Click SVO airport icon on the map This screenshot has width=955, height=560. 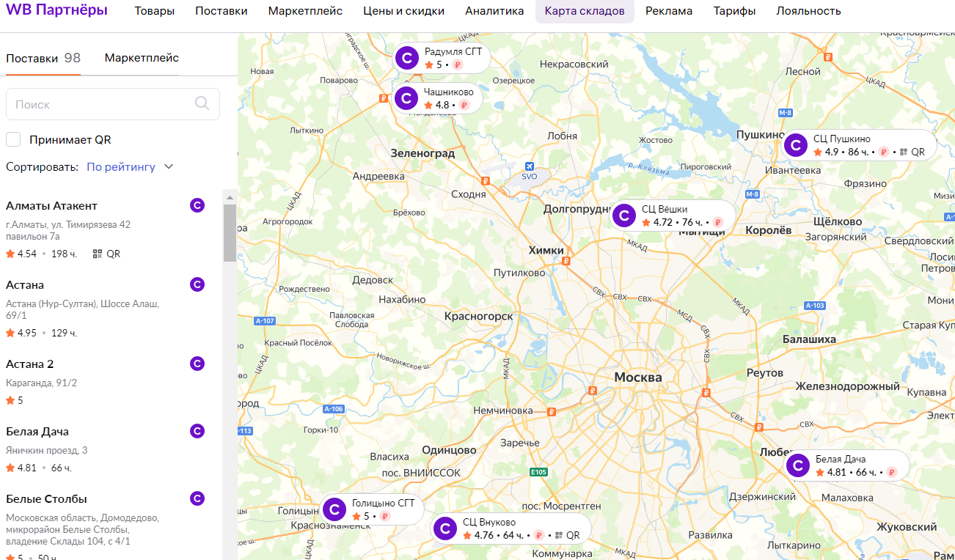point(530,167)
